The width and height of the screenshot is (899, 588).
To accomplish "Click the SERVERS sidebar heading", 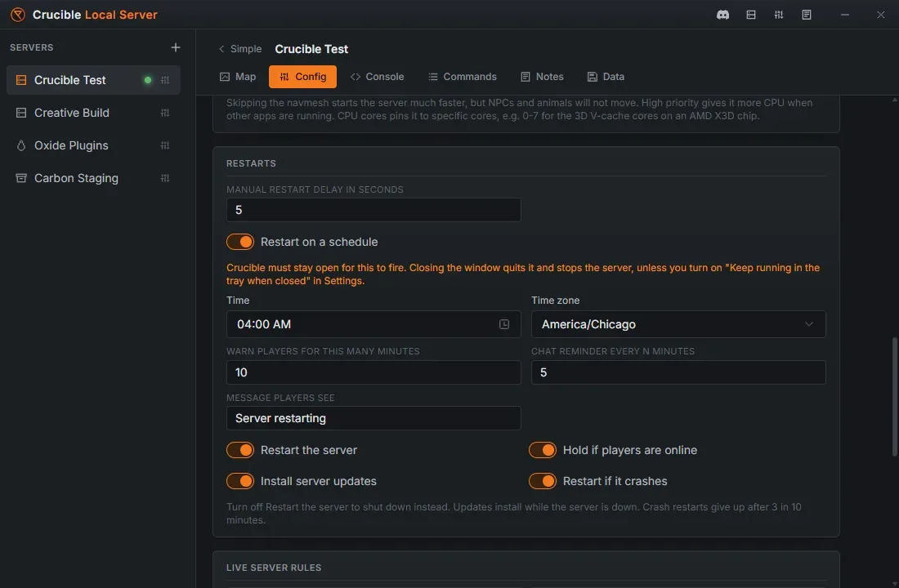I will (x=32, y=47).
